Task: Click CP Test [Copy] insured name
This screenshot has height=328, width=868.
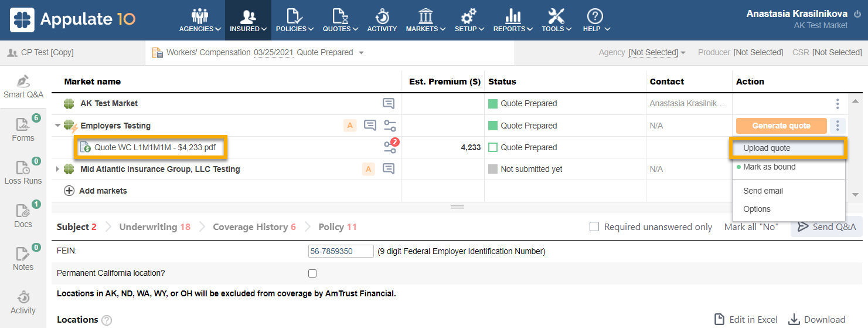Action: coord(47,52)
